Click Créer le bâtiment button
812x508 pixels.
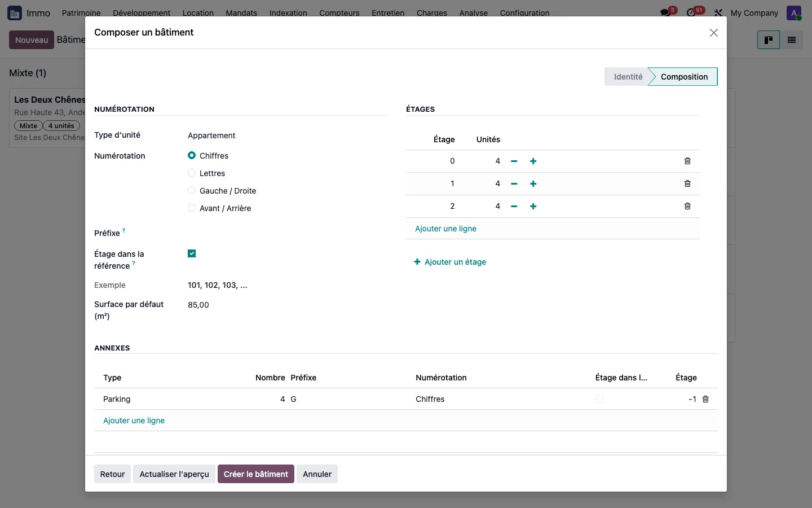(x=256, y=474)
